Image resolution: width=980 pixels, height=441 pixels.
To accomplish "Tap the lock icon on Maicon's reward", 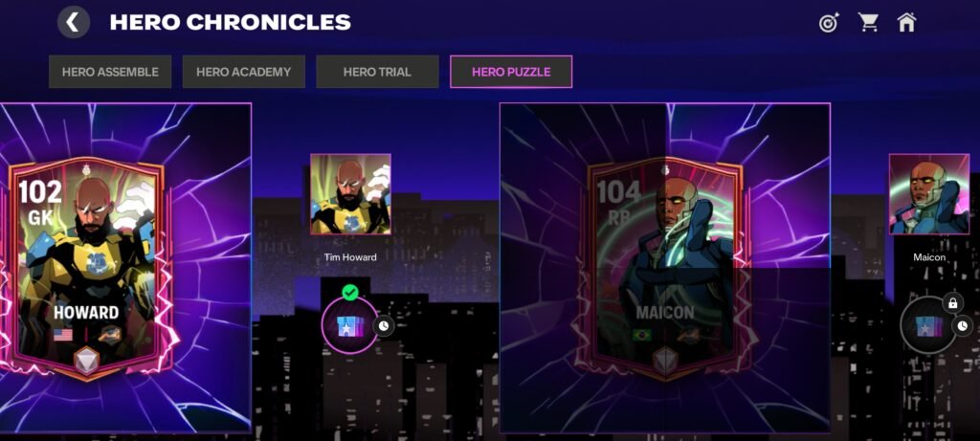I will pos(952,303).
